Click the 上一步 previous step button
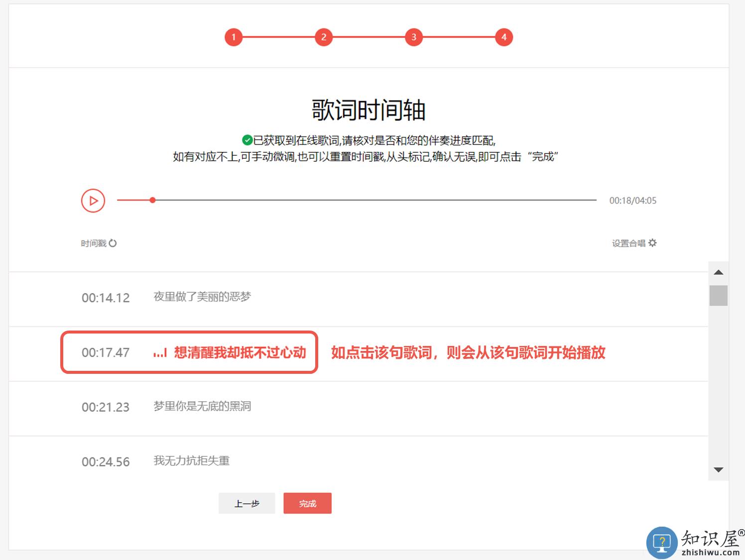This screenshot has height=560, width=745. (x=247, y=503)
